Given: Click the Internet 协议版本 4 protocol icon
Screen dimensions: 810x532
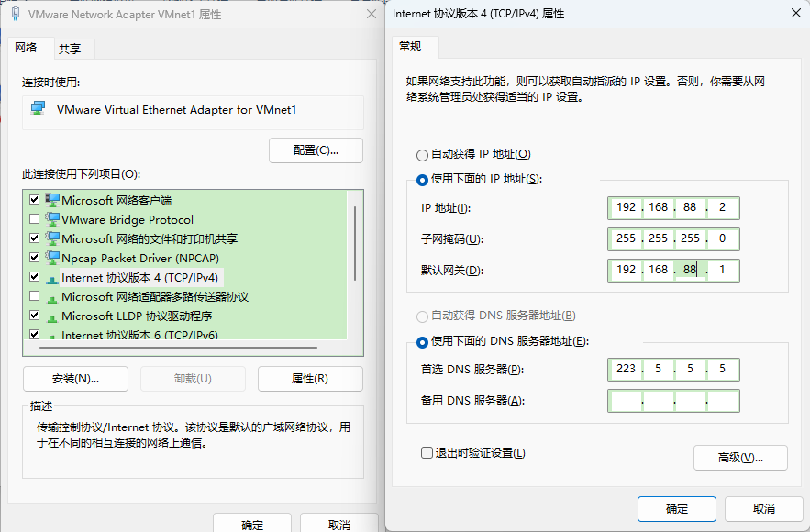Looking at the screenshot, I should (52, 280).
